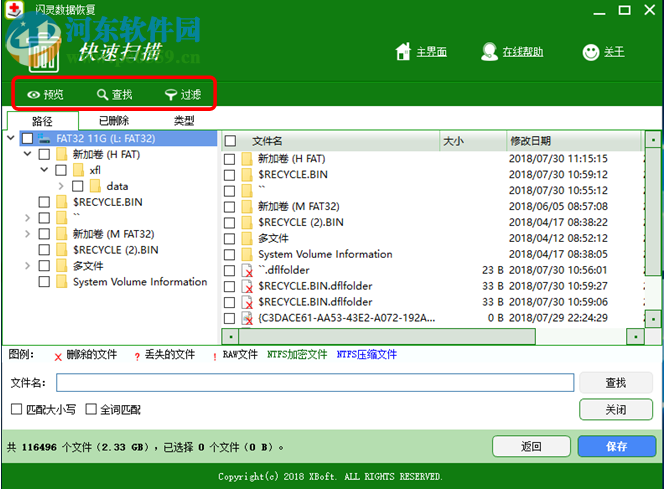Click the file list scroll-down arrow
The height and width of the screenshot is (489, 665).
tap(653, 319)
